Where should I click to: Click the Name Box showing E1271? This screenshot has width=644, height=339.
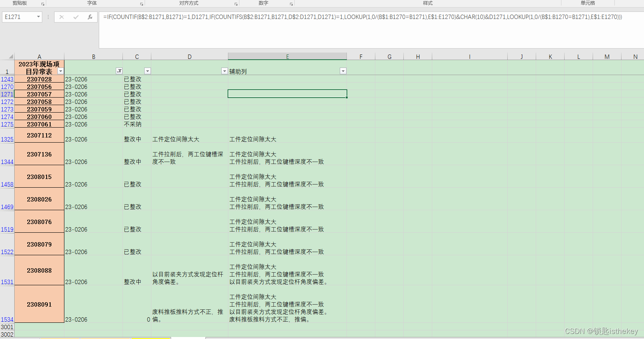pos(19,17)
